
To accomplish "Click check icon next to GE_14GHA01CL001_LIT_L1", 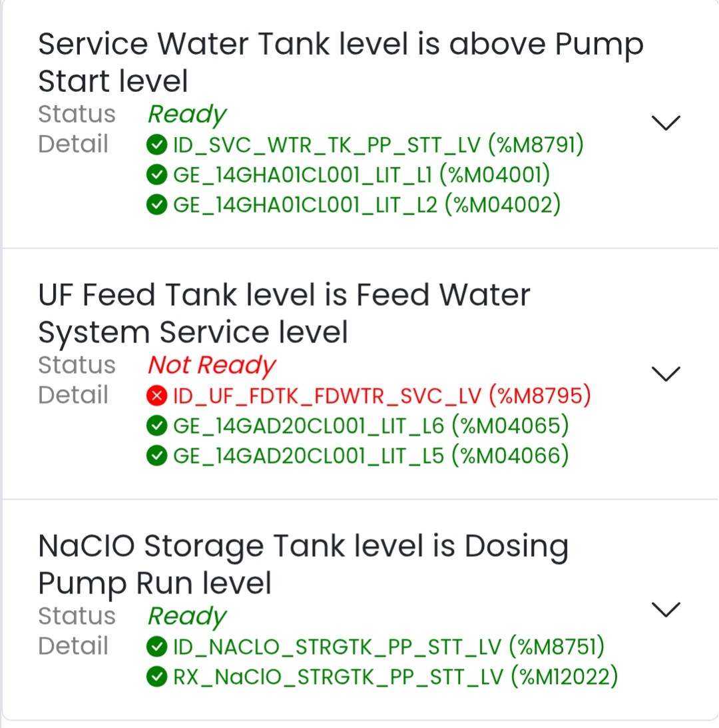I will [x=156, y=175].
